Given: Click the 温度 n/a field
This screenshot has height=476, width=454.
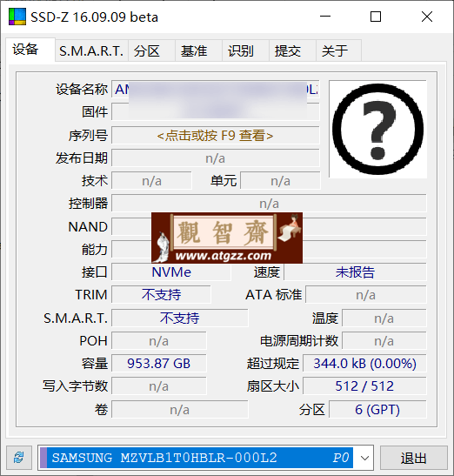Looking at the screenshot, I should [384, 318].
